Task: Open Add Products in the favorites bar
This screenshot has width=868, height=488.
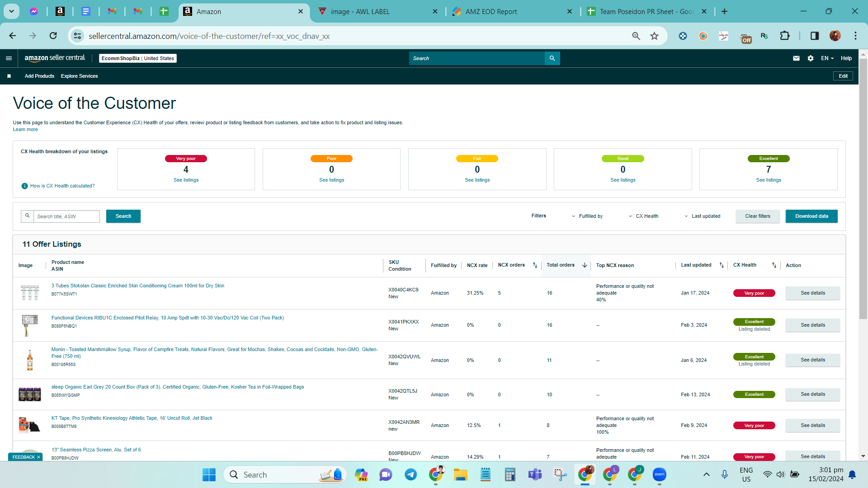Action: (39, 76)
